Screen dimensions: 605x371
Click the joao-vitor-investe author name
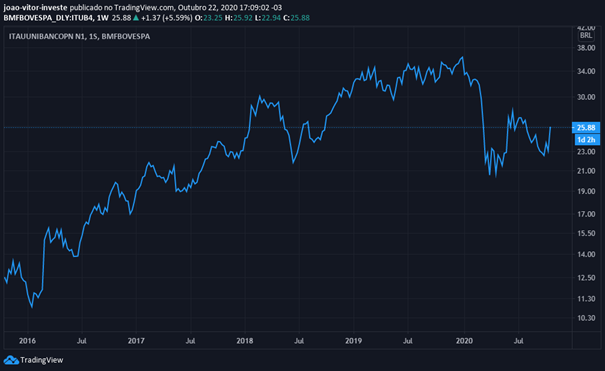35,8
